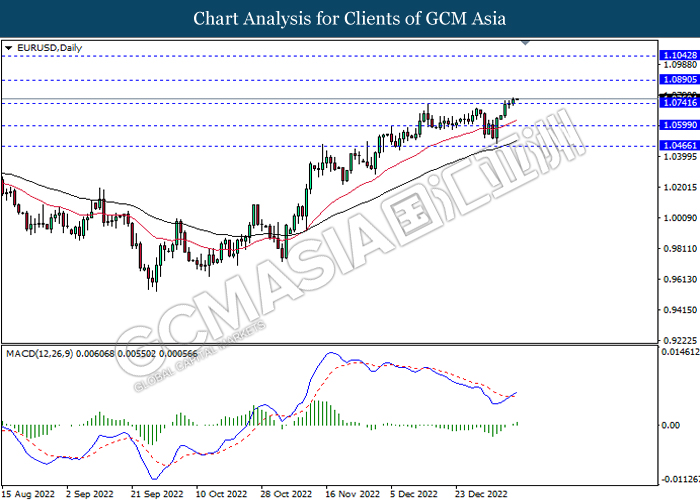Click the 10 Oct 2022 date label
The image size is (700, 500).
[221, 494]
